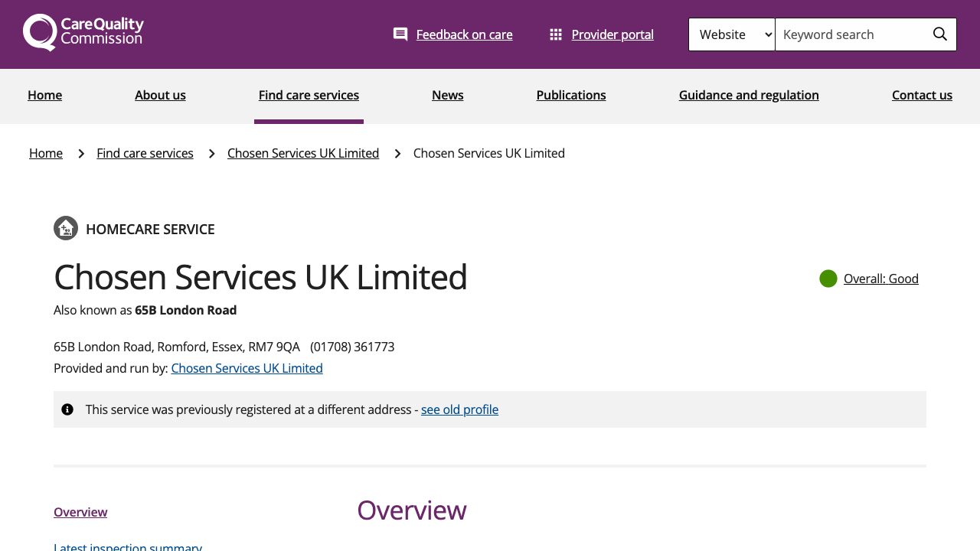Click the homecare service house icon
The image size is (980, 551).
coord(66,228)
